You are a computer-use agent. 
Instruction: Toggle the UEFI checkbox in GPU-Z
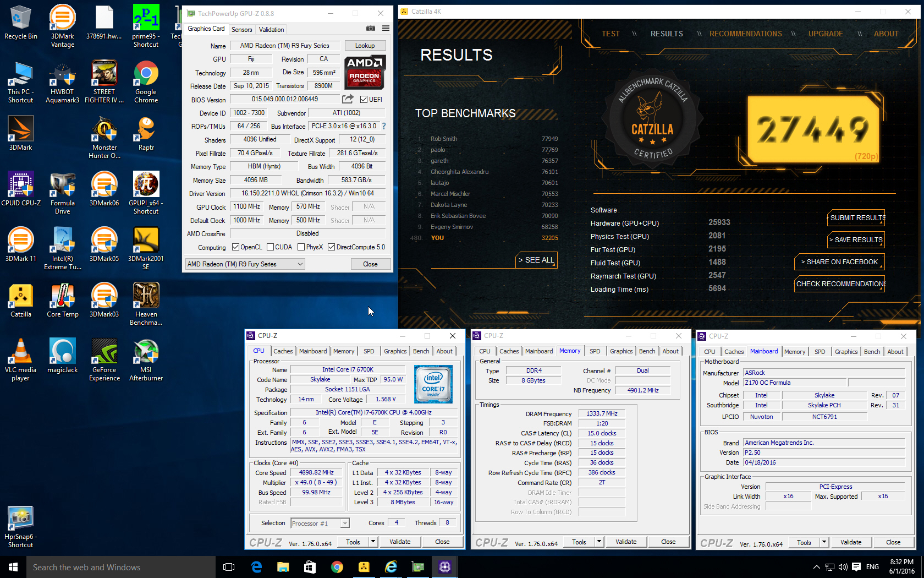pos(364,99)
